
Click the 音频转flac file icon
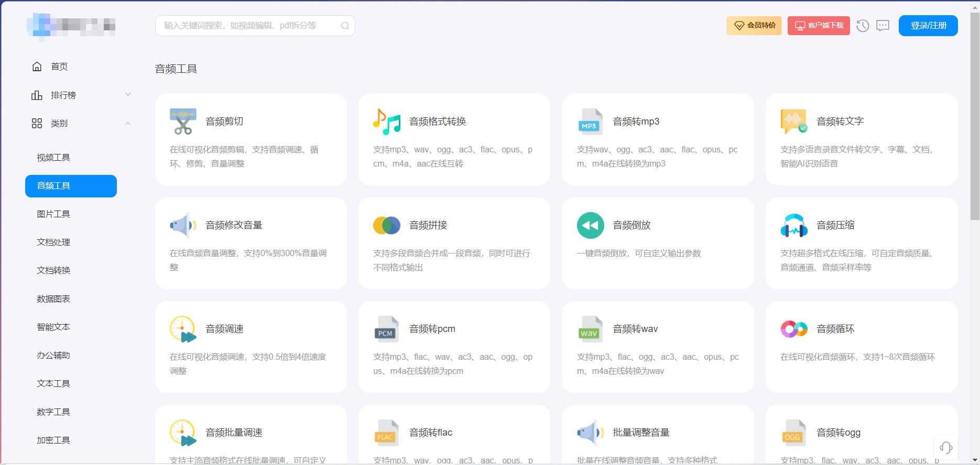(x=387, y=433)
